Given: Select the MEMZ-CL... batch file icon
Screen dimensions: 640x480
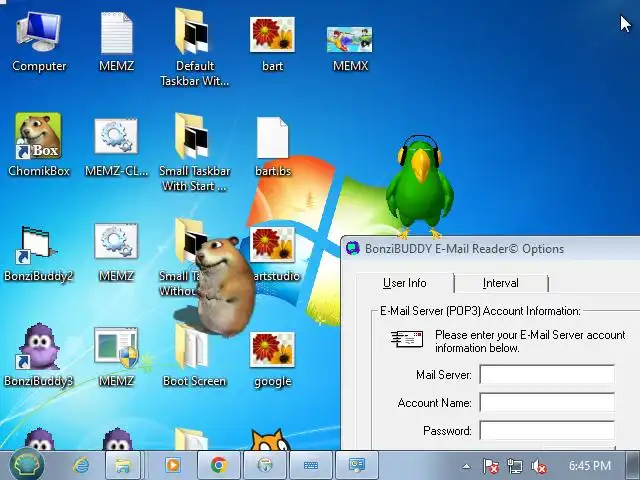Looking at the screenshot, I should (x=116, y=147).
